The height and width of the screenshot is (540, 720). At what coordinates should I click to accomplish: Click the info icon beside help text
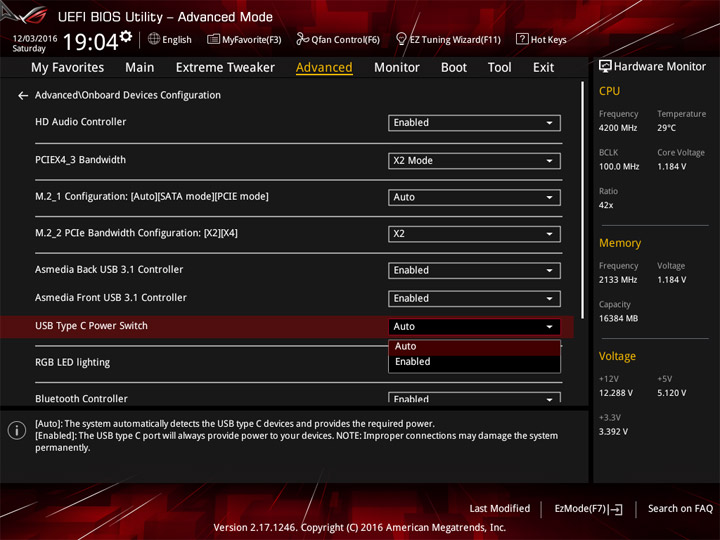click(x=17, y=431)
